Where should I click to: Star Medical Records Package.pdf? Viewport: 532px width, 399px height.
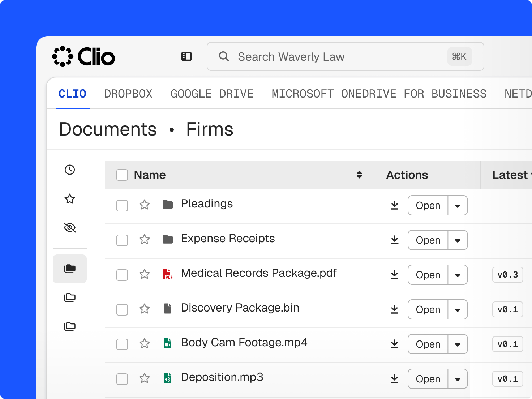point(145,274)
